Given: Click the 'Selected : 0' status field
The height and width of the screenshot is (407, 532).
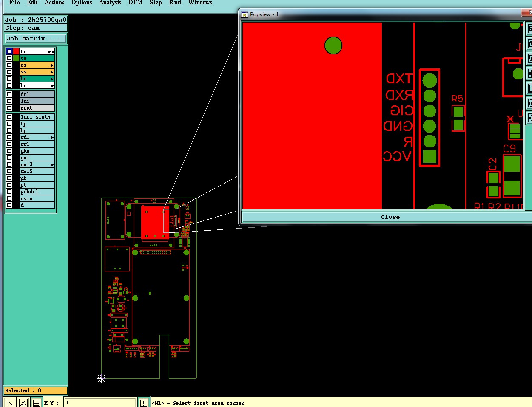Looking at the screenshot, I should 36,390.
